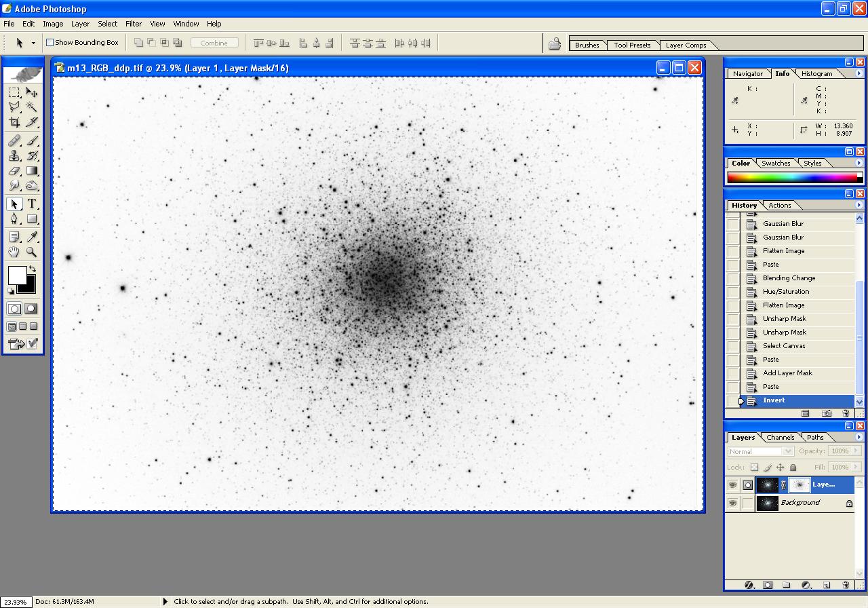Select the Eyedropper tool in toolbox
Image resolution: width=868 pixels, height=608 pixels.
[32, 237]
